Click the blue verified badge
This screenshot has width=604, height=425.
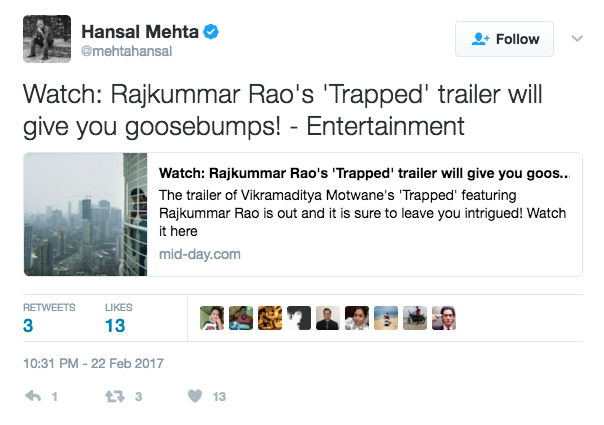pyautogui.click(x=212, y=33)
